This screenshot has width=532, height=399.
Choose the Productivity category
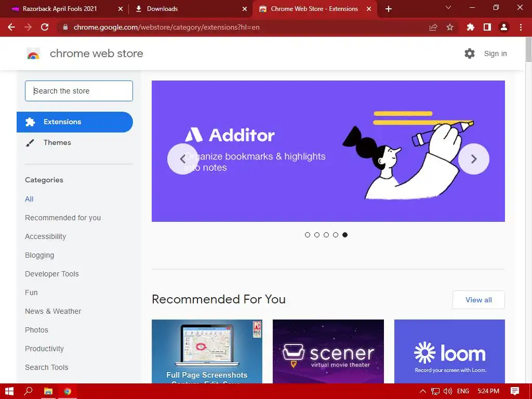[45, 349]
